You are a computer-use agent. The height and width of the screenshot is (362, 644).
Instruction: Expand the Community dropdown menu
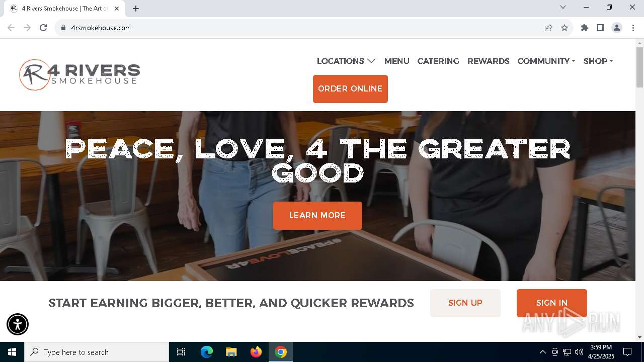(546, 61)
